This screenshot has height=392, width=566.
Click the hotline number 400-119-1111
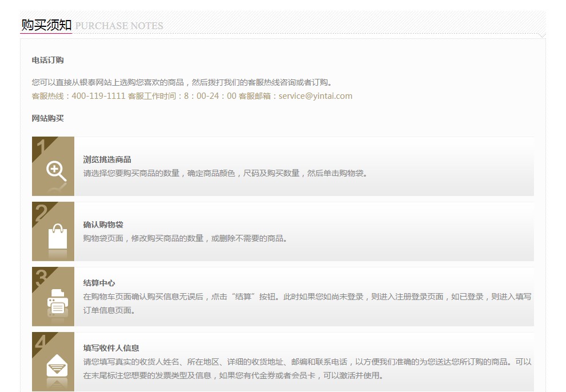(x=98, y=96)
